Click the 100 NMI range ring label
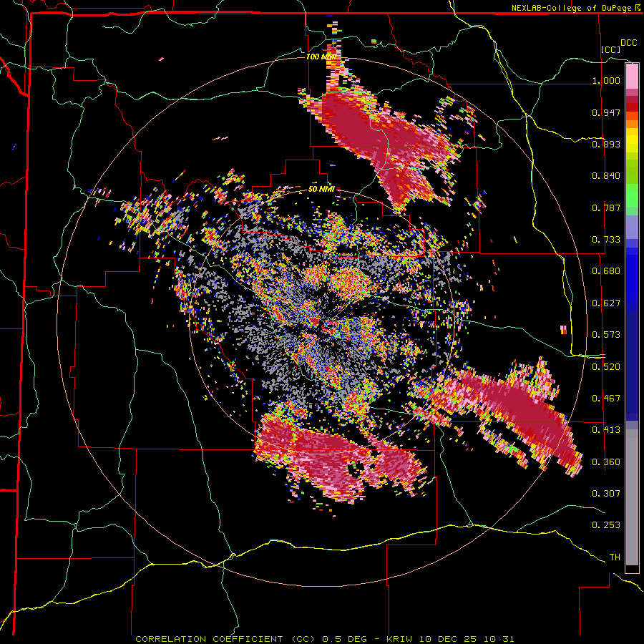 tap(321, 57)
